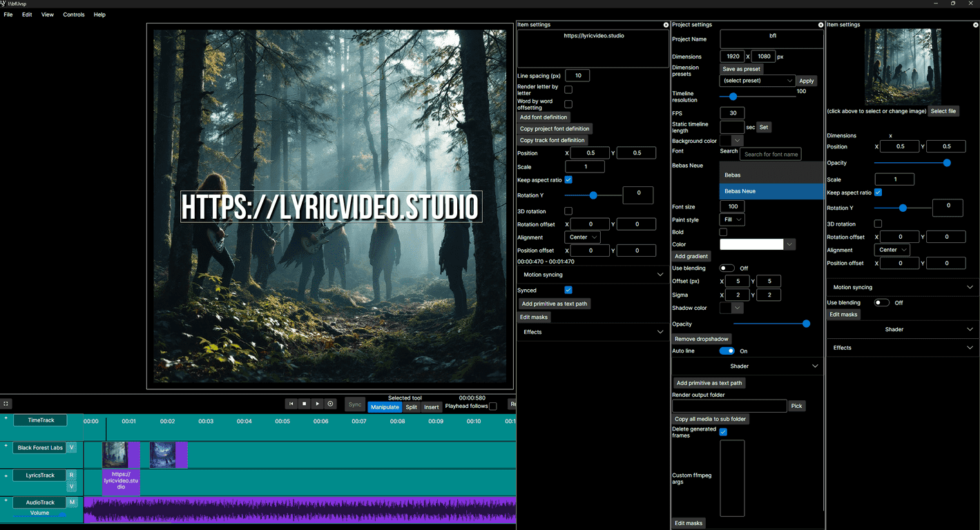
Task: Expand the Effects section in Item settings
Action: coord(592,332)
